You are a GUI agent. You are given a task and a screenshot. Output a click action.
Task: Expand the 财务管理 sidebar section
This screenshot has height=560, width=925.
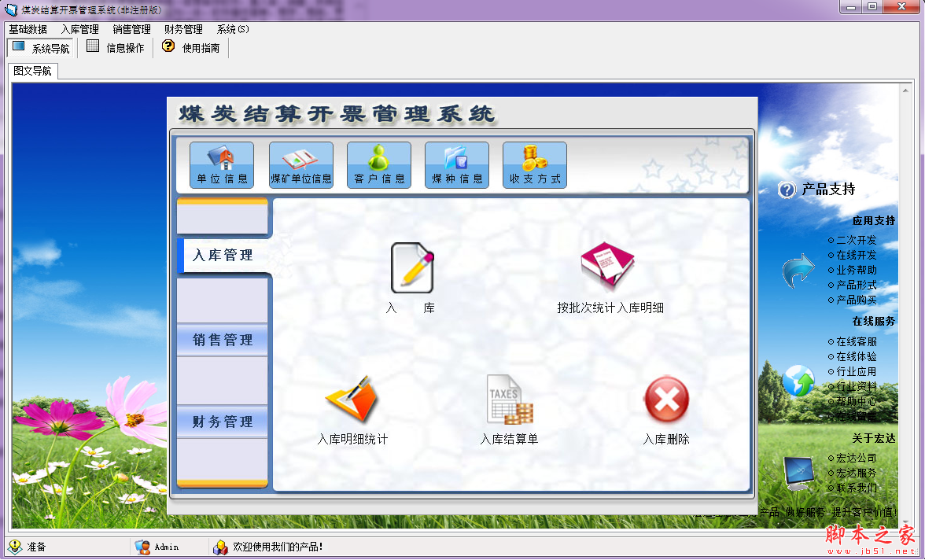[x=223, y=422]
